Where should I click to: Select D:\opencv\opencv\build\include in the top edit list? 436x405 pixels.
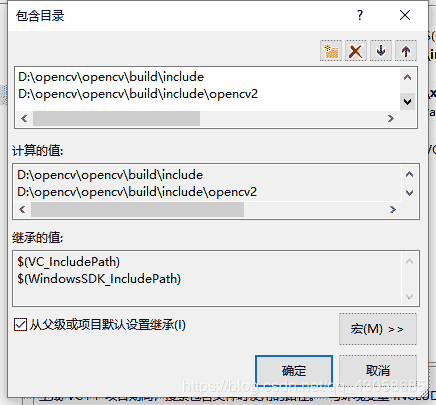[111, 77]
